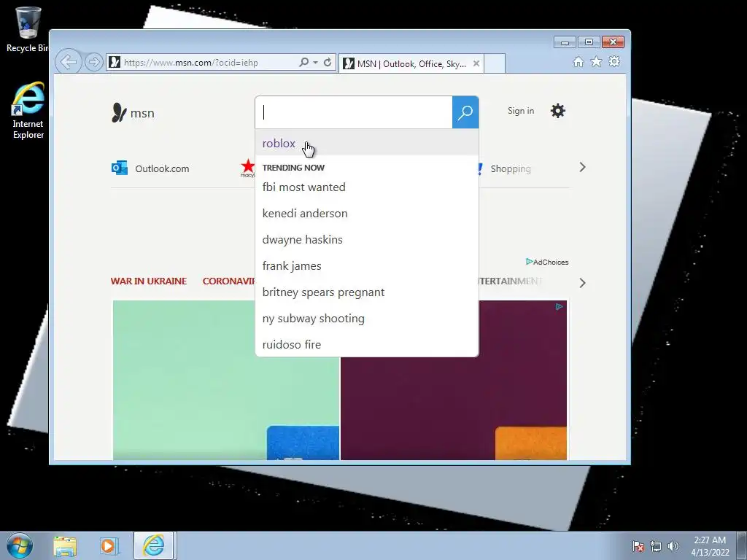The width and height of the screenshot is (747, 560).
Task: Open the ENTERTAINMENT news category
Action: [510, 281]
